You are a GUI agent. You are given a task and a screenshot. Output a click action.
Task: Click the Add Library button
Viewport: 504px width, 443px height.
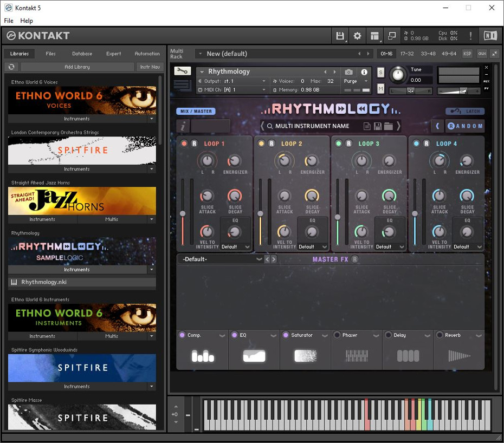[x=77, y=67]
